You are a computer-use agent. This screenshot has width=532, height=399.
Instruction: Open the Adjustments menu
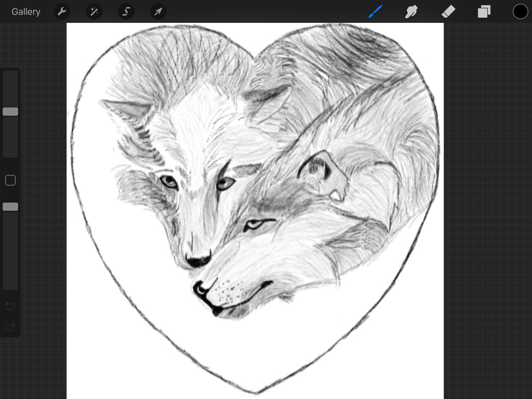pyautogui.click(x=94, y=11)
